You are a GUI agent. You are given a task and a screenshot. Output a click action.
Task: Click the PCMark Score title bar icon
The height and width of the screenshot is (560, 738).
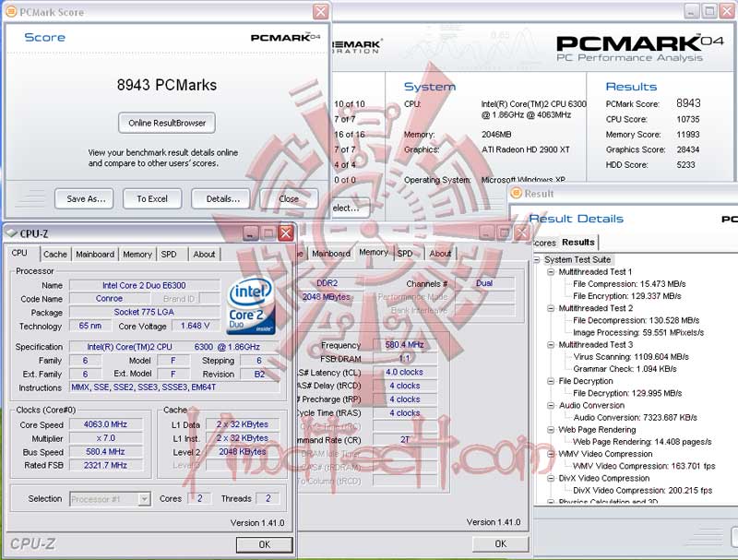[x=11, y=11]
